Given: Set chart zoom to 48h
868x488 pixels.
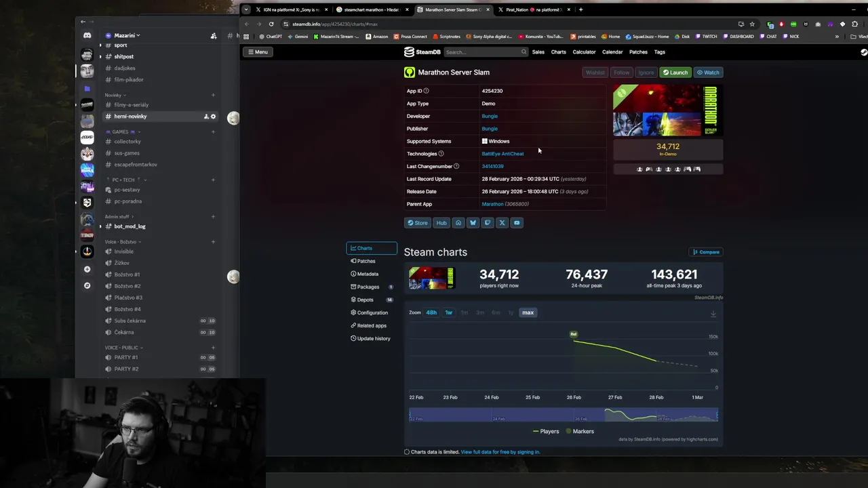Looking at the screenshot, I should [431, 312].
